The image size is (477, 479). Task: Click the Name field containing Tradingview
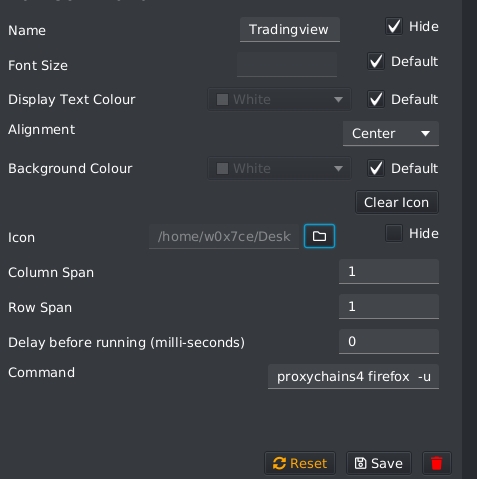(290, 30)
